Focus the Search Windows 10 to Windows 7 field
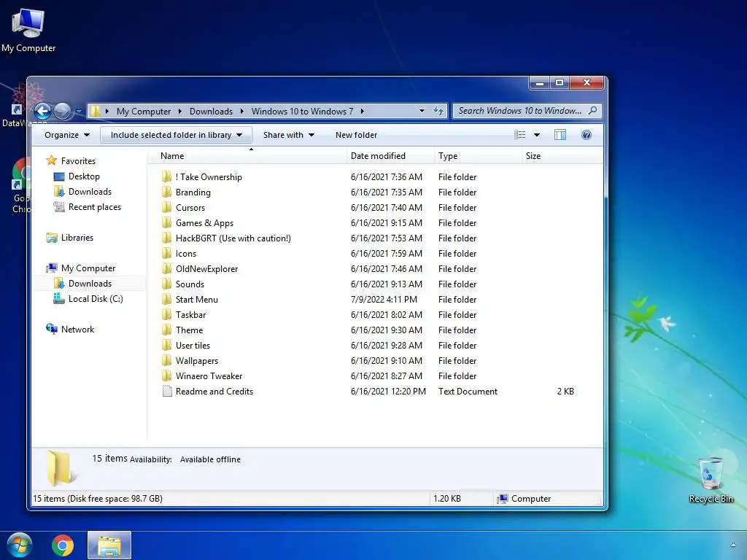 [x=527, y=111]
